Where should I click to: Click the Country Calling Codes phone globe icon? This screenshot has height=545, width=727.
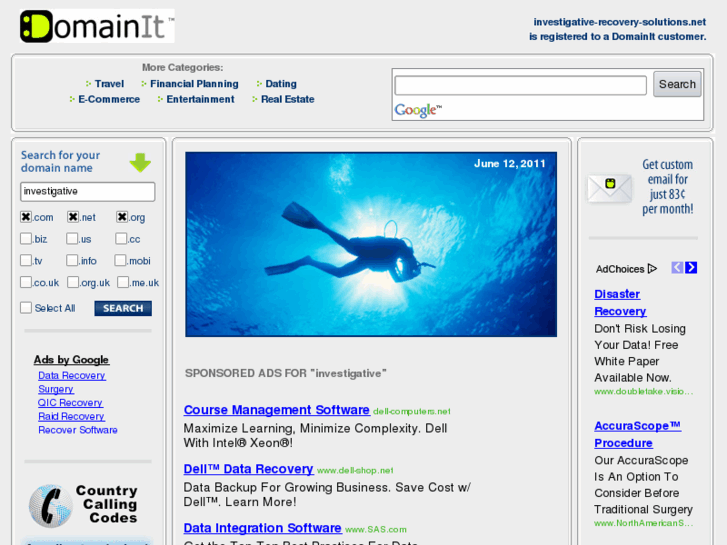[51, 506]
